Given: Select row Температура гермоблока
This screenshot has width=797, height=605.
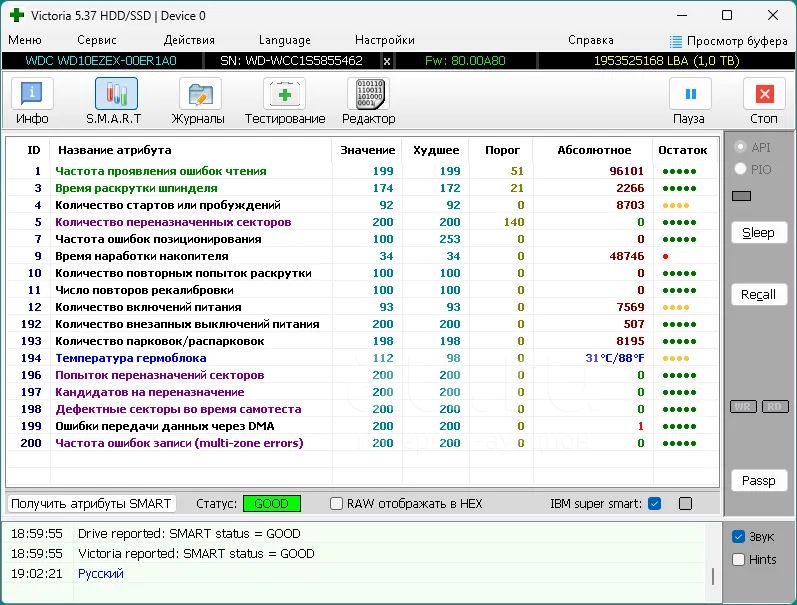Looking at the screenshot, I should click(x=363, y=358).
